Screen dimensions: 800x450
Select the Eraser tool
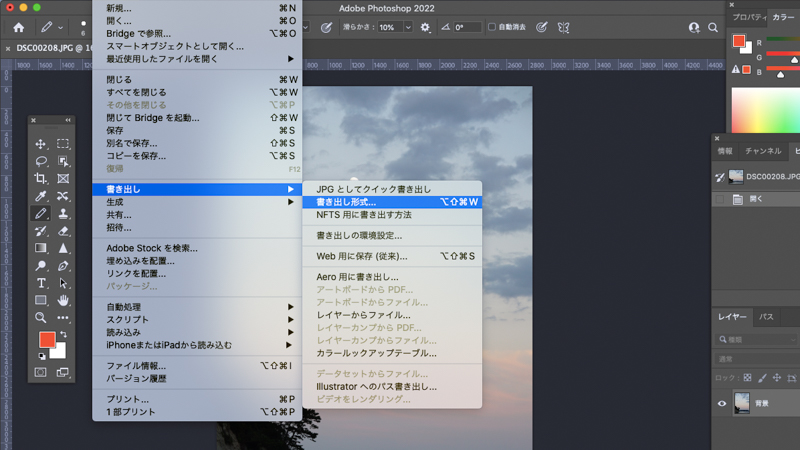63,231
